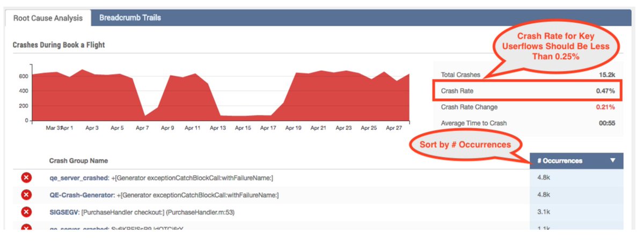The width and height of the screenshot is (644, 242).
Task: Click the Crash Rate label
Action: pyautogui.click(x=457, y=91)
